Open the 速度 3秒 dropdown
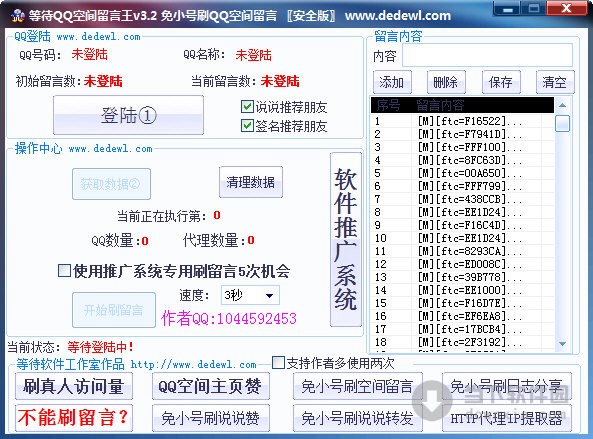This screenshot has width=593, height=439. [250, 295]
